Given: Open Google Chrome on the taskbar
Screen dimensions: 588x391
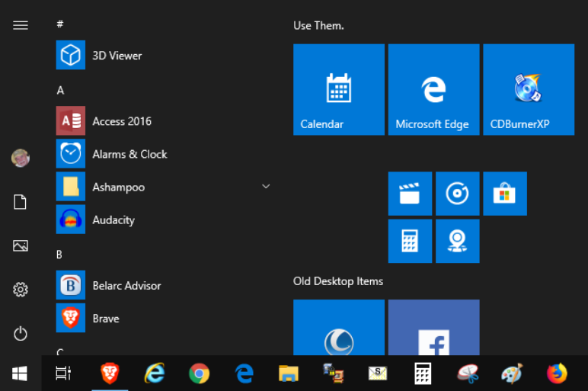Looking at the screenshot, I should [199, 373].
